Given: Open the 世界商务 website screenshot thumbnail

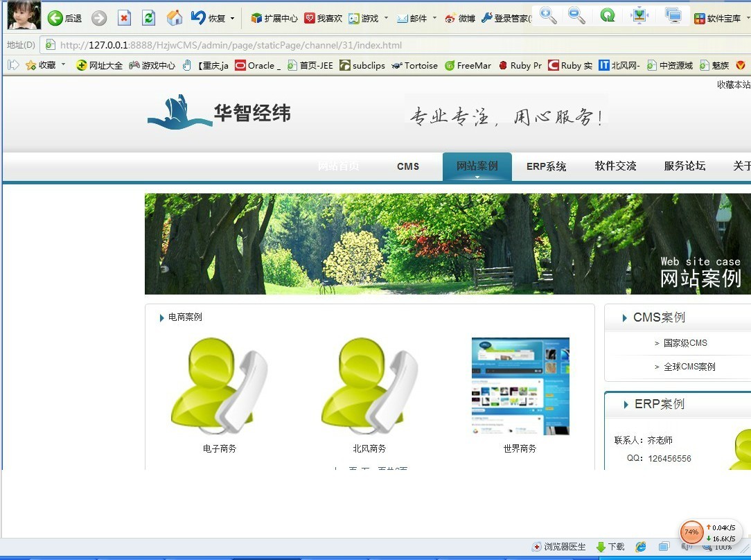Looking at the screenshot, I should click(x=520, y=386).
